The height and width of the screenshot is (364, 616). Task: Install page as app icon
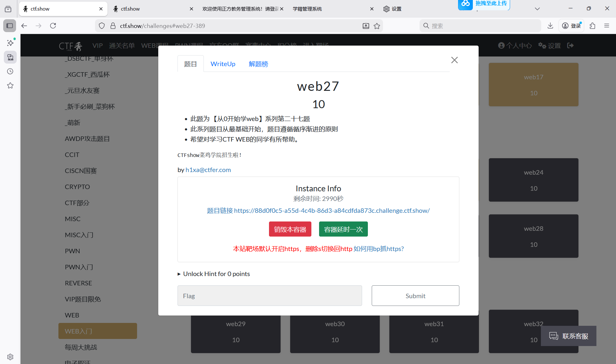point(366,26)
